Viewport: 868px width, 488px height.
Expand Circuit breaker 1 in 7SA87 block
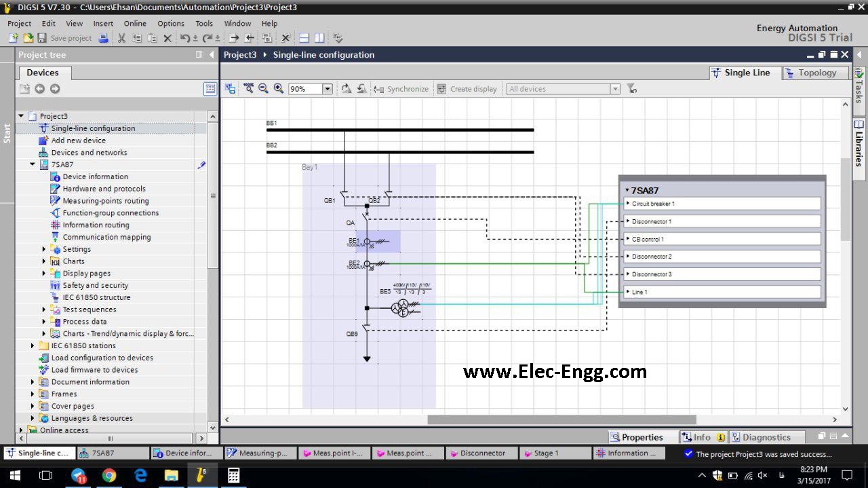click(x=628, y=204)
